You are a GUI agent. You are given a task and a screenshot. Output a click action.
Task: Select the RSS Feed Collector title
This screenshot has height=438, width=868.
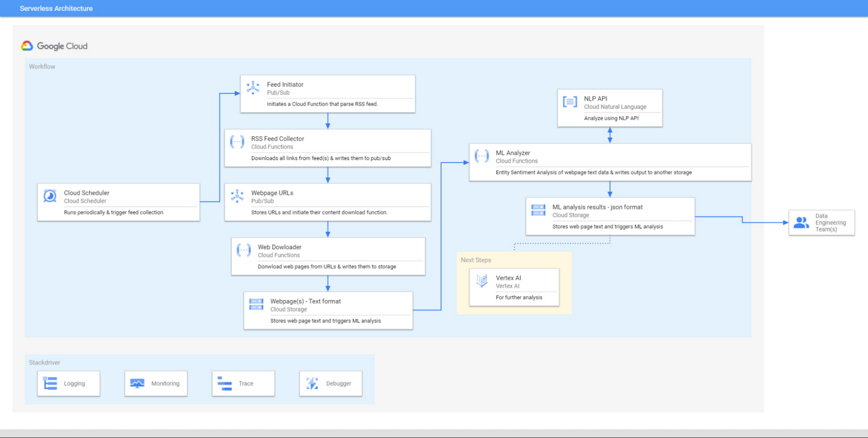tap(277, 139)
